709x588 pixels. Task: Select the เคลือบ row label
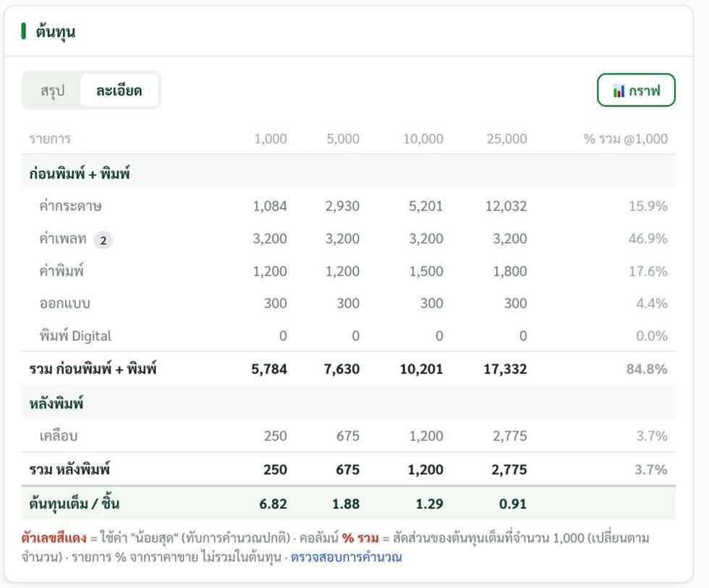pos(59,436)
